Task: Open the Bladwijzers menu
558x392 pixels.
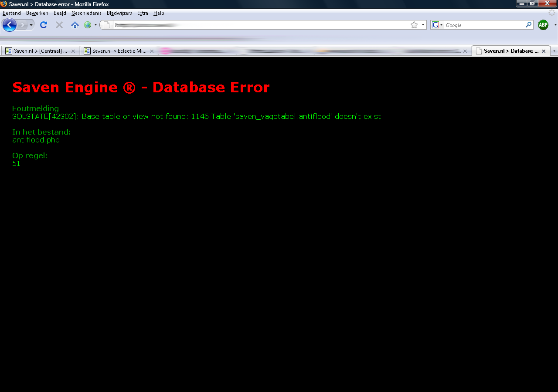Action: [119, 13]
